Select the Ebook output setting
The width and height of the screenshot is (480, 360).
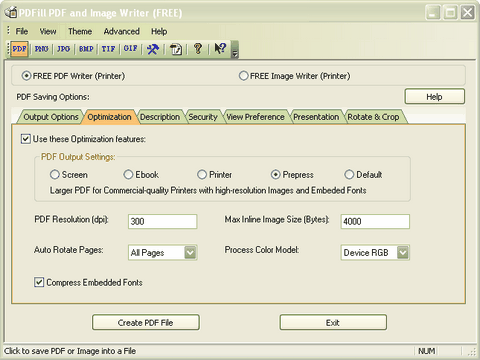pos(141,174)
